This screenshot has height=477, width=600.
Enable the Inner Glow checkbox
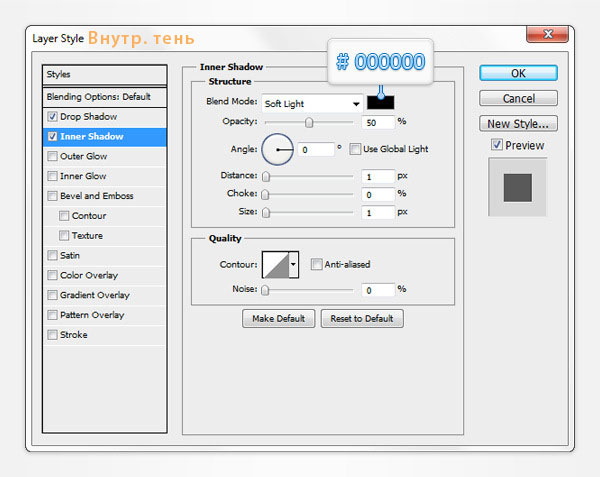[x=52, y=176]
